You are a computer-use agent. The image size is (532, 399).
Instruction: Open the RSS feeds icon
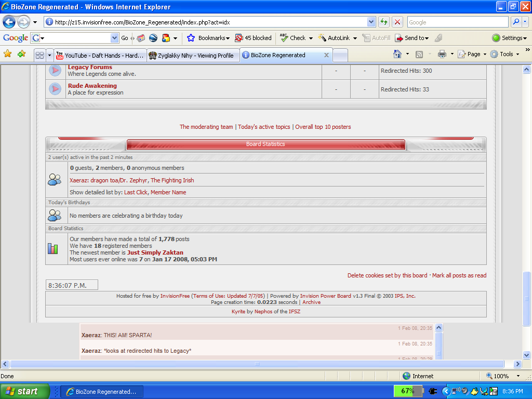(x=419, y=54)
